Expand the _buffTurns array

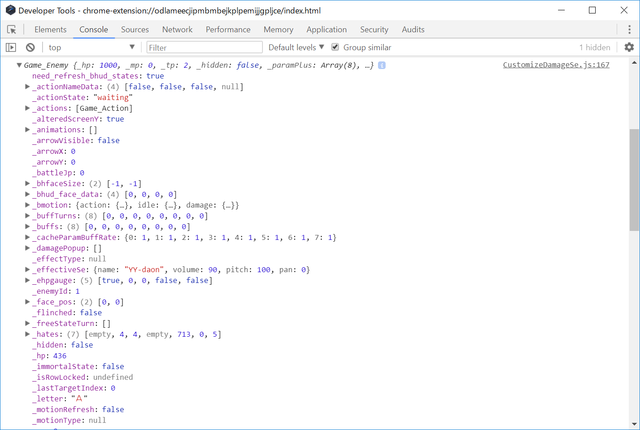click(x=27, y=216)
